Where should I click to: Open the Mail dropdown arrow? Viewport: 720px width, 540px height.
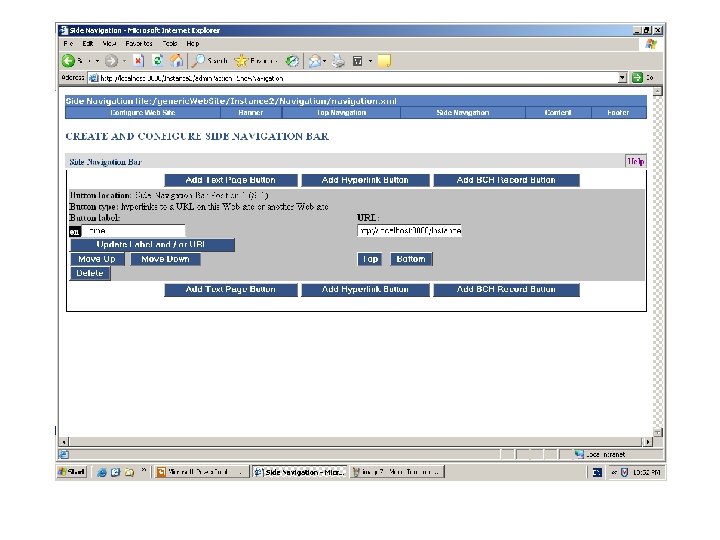point(325,61)
